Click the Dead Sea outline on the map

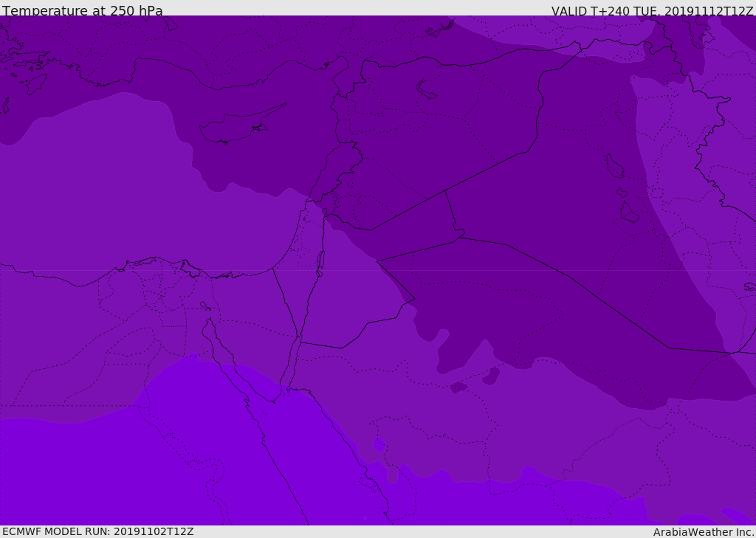tap(320, 263)
